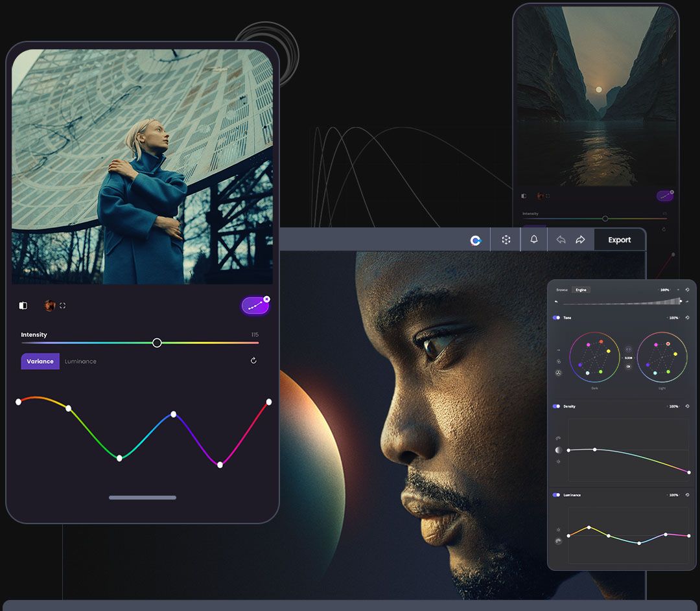
Task: Click the fullscreen expand icon beside the preset thumbnail
Action: tap(62, 306)
